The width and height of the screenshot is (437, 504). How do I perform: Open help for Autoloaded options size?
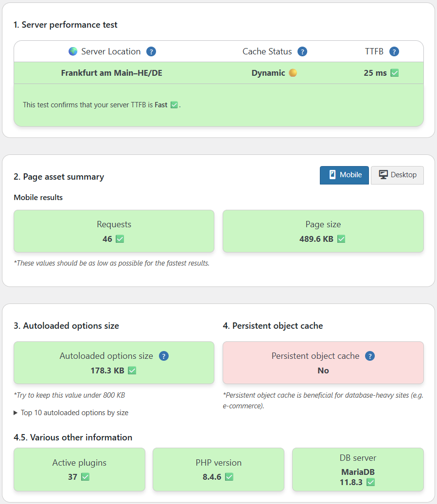(164, 356)
